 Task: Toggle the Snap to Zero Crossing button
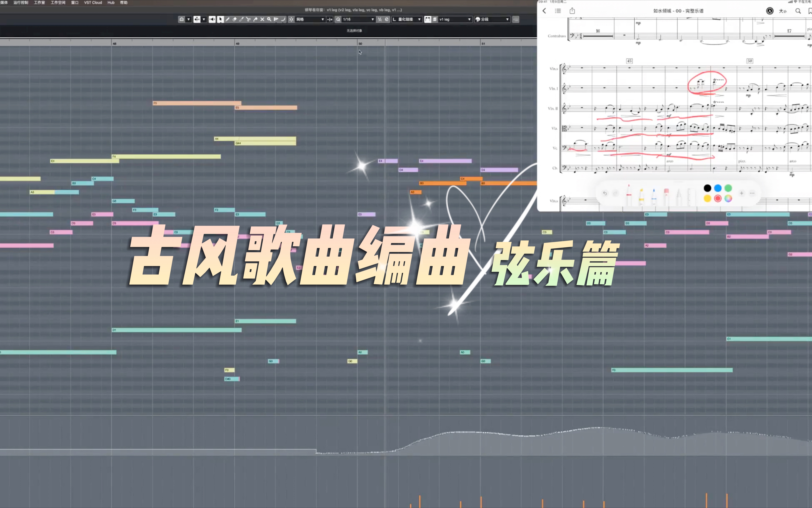[330, 20]
